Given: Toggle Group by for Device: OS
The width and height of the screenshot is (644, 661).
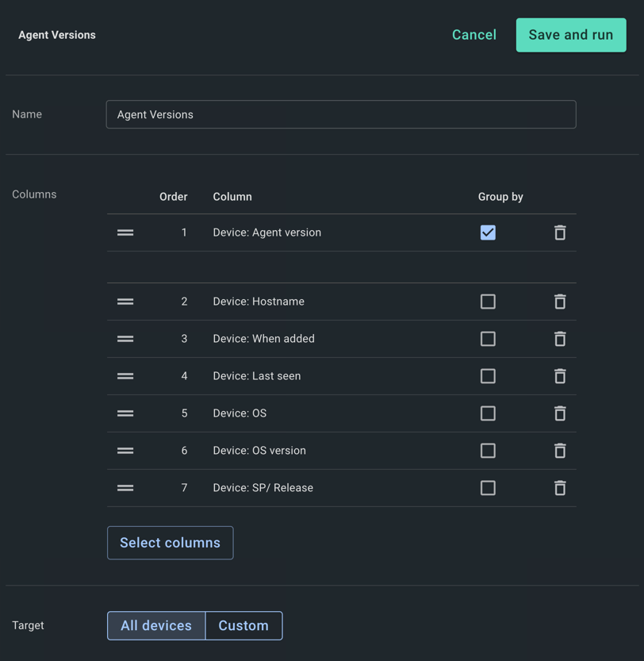Looking at the screenshot, I should pyautogui.click(x=488, y=413).
